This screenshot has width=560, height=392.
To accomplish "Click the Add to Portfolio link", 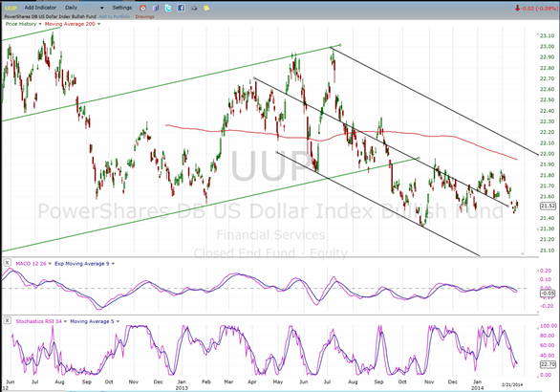I will tap(115, 16).
